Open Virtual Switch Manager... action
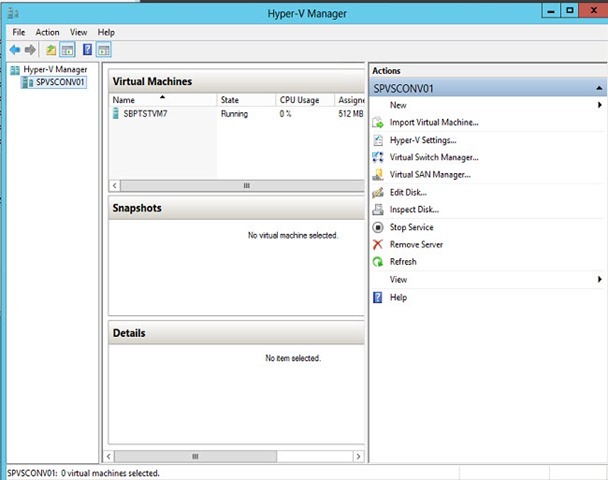This screenshot has height=480, width=608. (434, 157)
